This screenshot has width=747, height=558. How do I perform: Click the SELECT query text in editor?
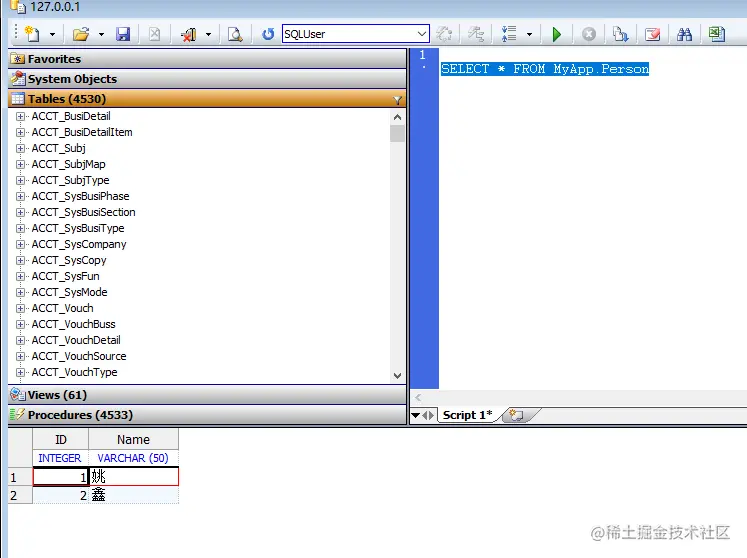545,69
